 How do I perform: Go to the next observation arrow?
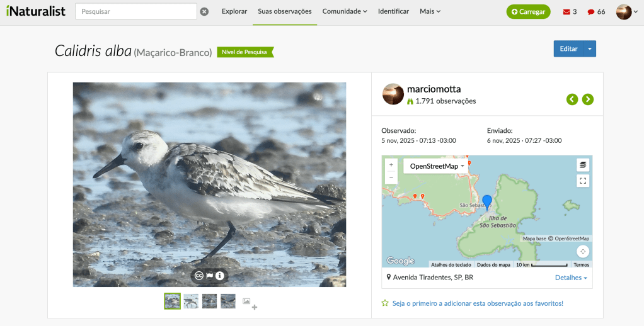coord(587,99)
